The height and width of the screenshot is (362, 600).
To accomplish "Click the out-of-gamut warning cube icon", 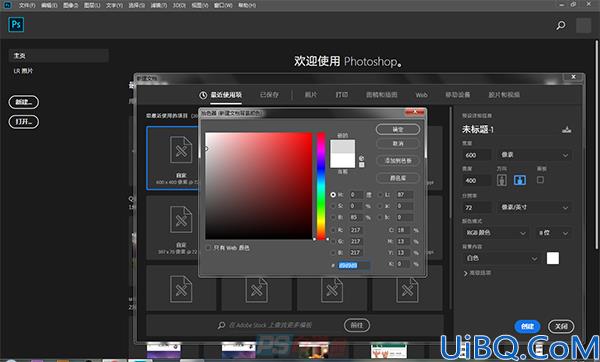I will point(362,158).
